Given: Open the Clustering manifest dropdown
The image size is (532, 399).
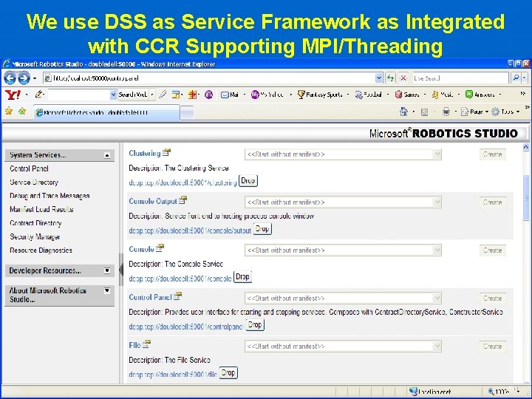Looking at the screenshot, I should coord(437,154).
